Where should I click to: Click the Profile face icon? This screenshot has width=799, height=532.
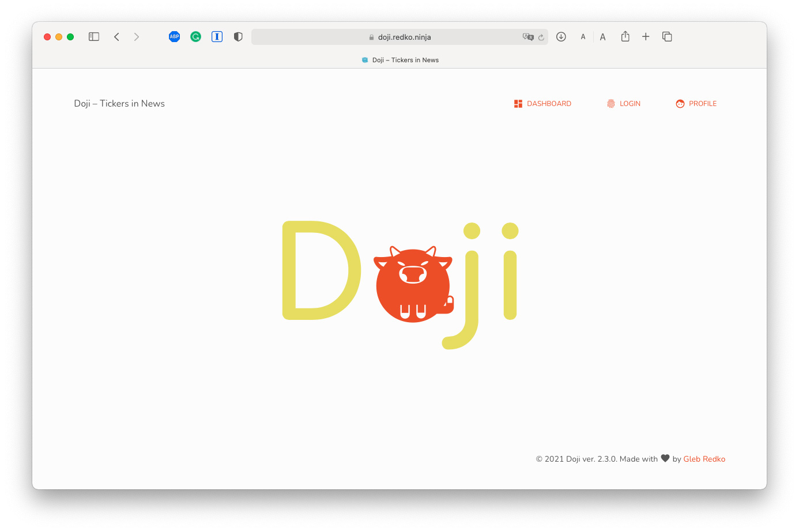click(680, 104)
